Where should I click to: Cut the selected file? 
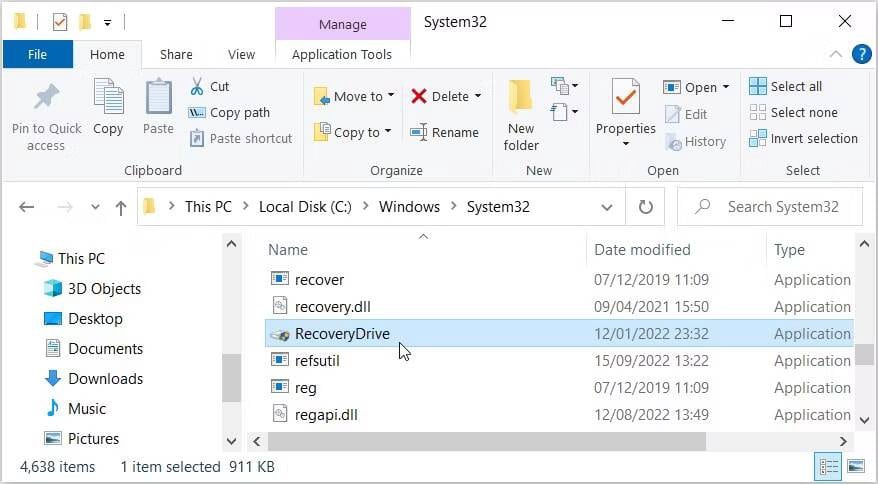[x=209, y=86]
